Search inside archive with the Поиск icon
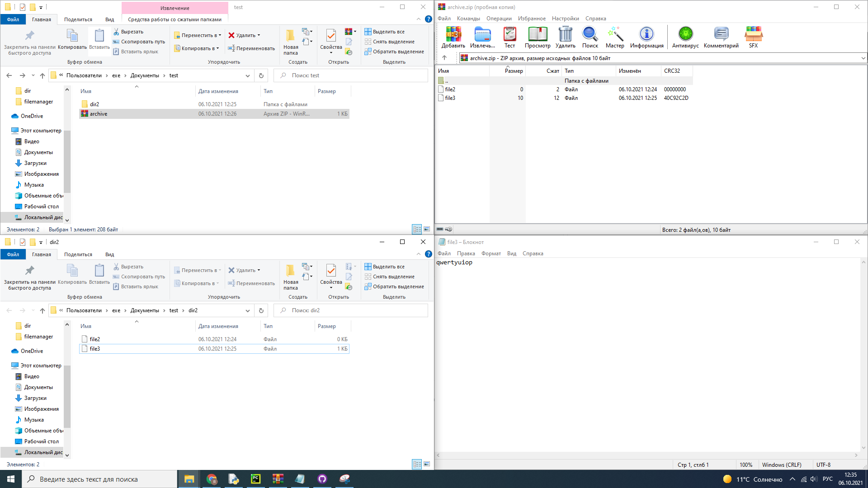 coord(590,37)
